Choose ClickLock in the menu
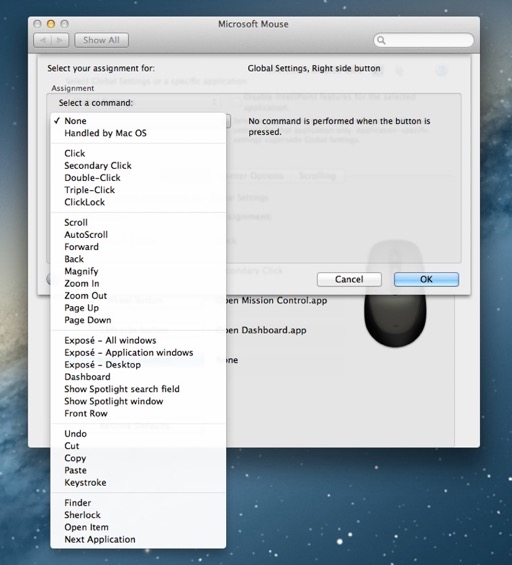Viewport: 512px width, 565px height. 138,202
